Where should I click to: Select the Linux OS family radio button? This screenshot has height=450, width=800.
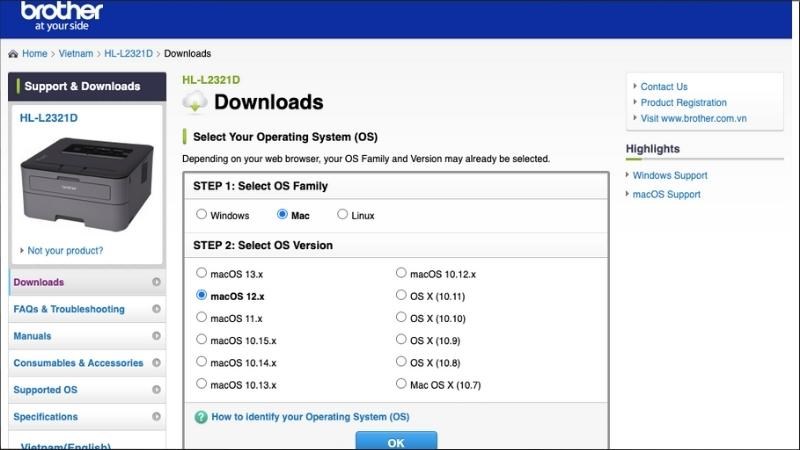click(x=342, y=214)
